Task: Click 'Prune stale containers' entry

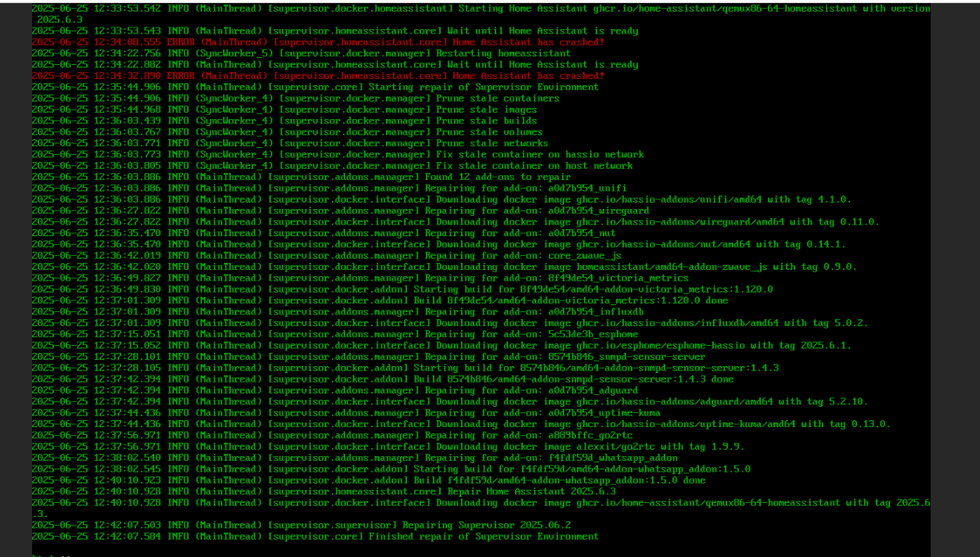Action: [498, 99]
